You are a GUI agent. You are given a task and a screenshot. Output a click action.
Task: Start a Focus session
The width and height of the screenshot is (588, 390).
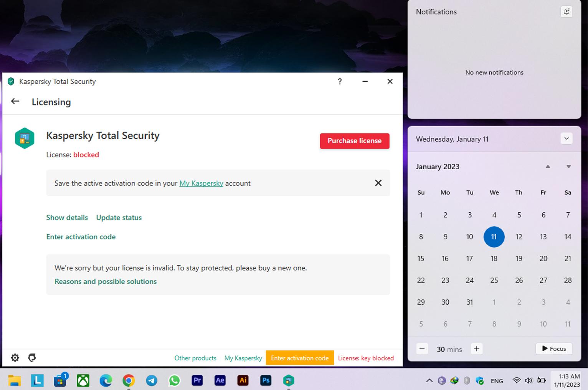point(554,349)
